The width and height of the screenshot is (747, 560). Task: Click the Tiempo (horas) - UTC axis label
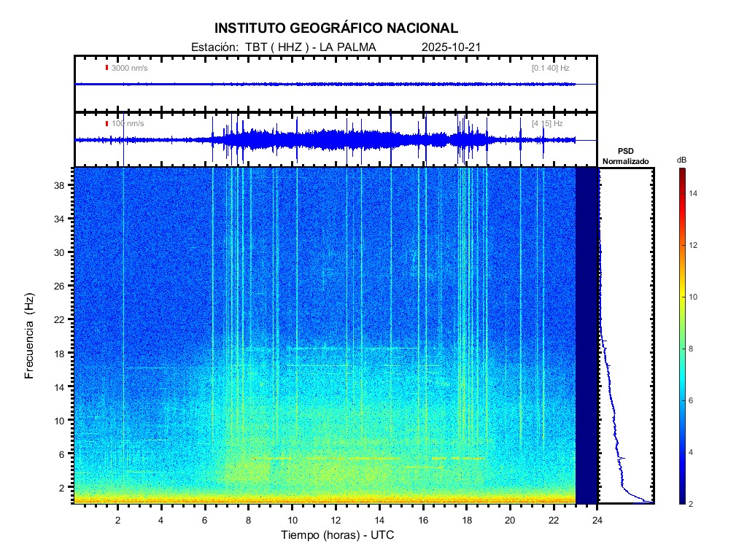pos(338,535)
